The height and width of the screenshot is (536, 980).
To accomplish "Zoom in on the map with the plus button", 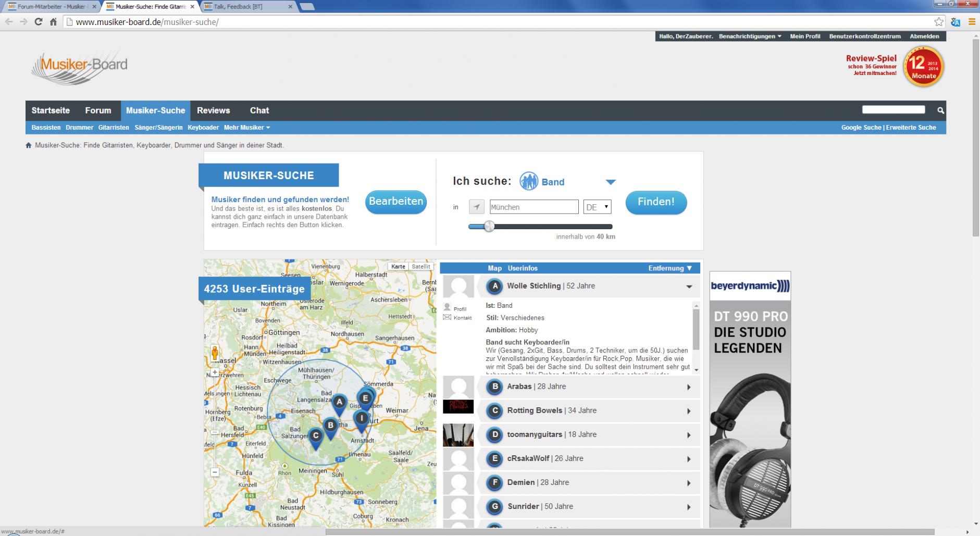I will coord(215,372).
